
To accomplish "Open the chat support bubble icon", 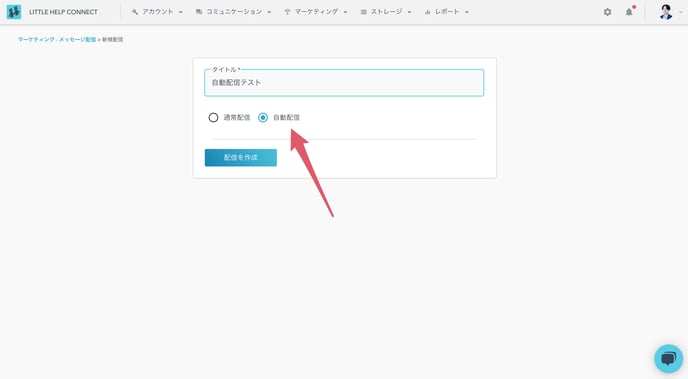I will (668, 359).
